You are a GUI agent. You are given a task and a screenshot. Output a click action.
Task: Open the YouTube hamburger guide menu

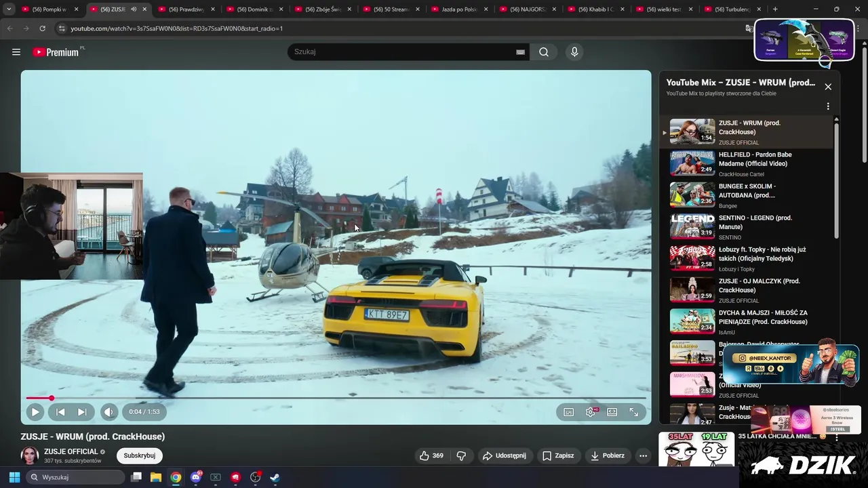(x=16, y=52)
